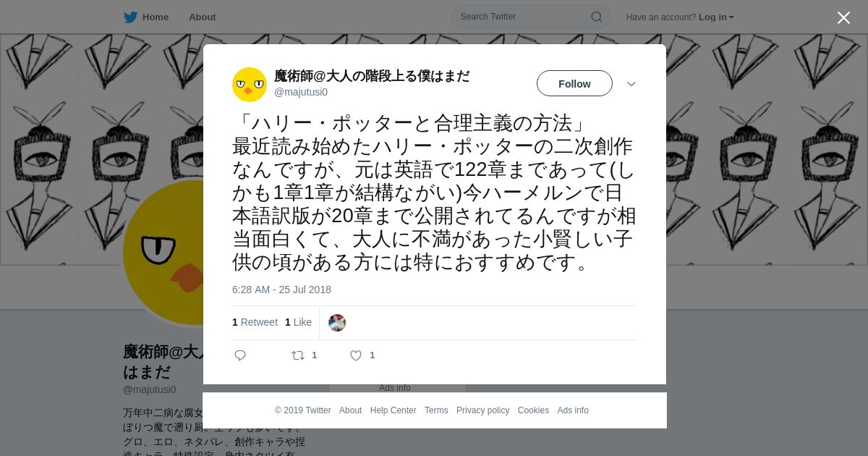Click the reply speech bubble icon

click(x=240, y=355)
